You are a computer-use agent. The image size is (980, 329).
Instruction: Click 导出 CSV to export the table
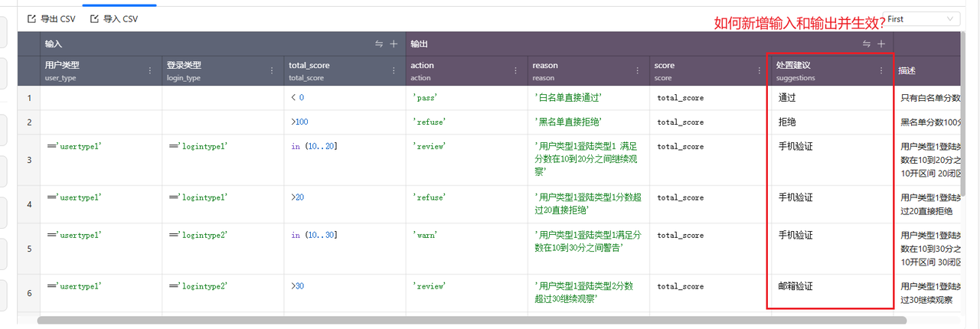(x=51, y=19)
